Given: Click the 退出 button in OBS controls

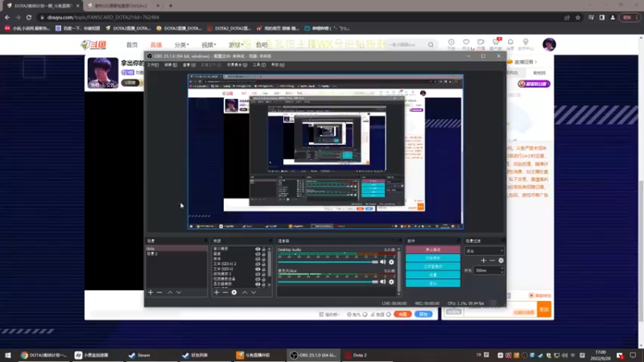Looking at the screenshot, I should (433, 283).
